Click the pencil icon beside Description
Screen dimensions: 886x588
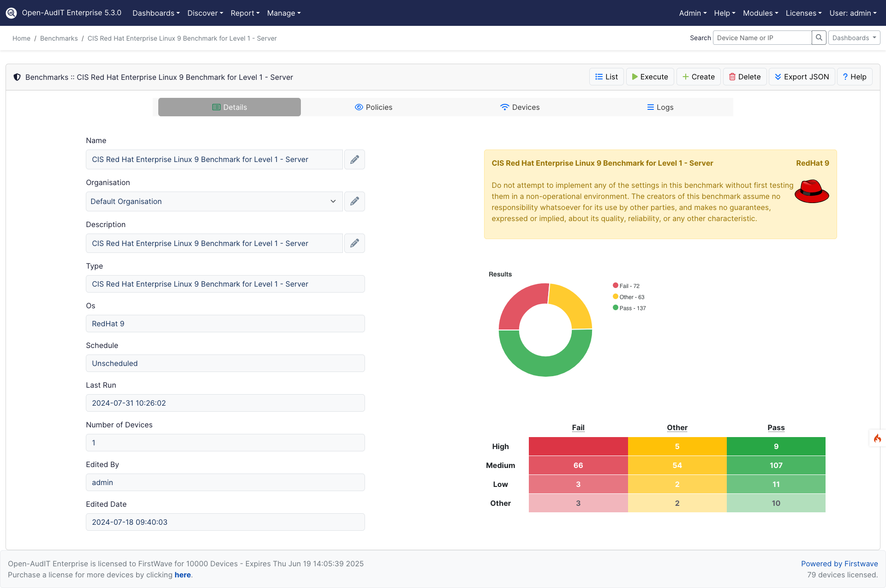[354, 243]
